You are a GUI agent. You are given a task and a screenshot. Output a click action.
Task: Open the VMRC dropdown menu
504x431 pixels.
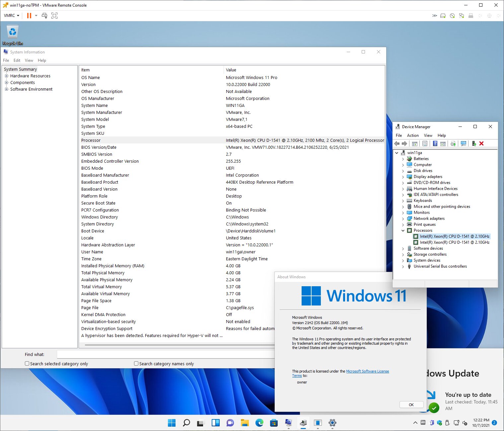(12, 16)
